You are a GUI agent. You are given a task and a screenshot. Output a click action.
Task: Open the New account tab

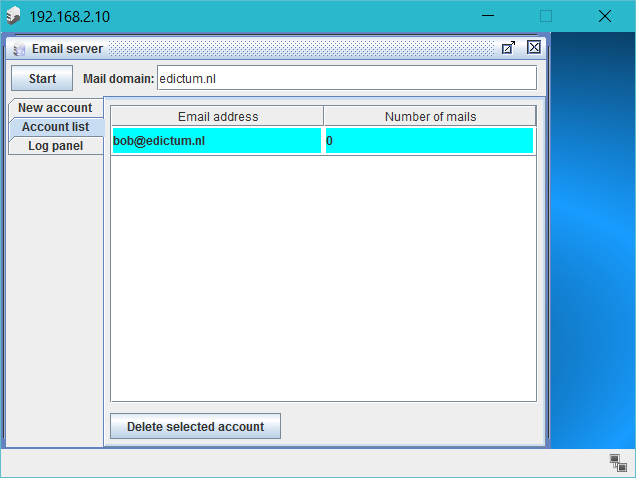pyautogui.click(x=56, y=108)
